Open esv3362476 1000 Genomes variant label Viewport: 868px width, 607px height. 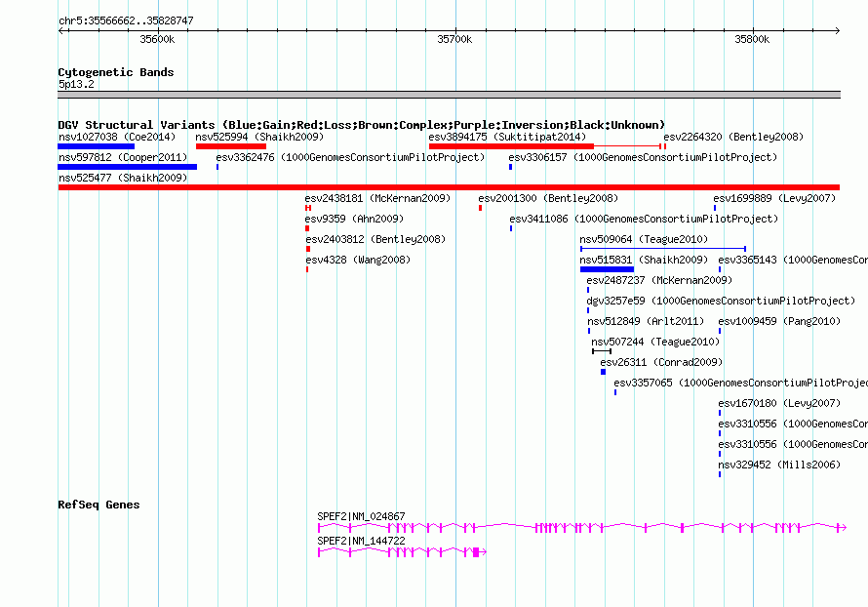tap(350, 157)
